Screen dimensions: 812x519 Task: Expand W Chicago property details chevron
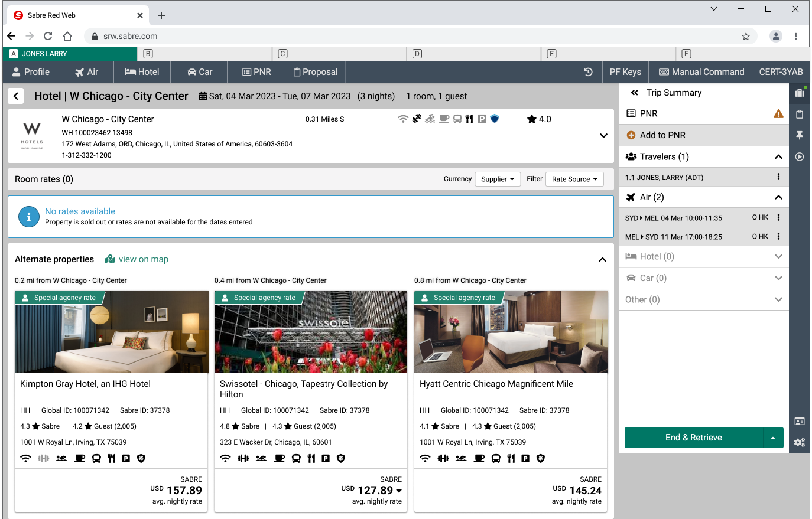coord(603,136)
